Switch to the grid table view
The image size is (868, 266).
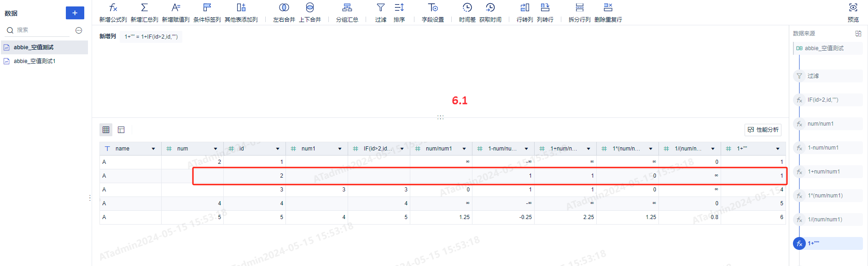pos(106,130)
